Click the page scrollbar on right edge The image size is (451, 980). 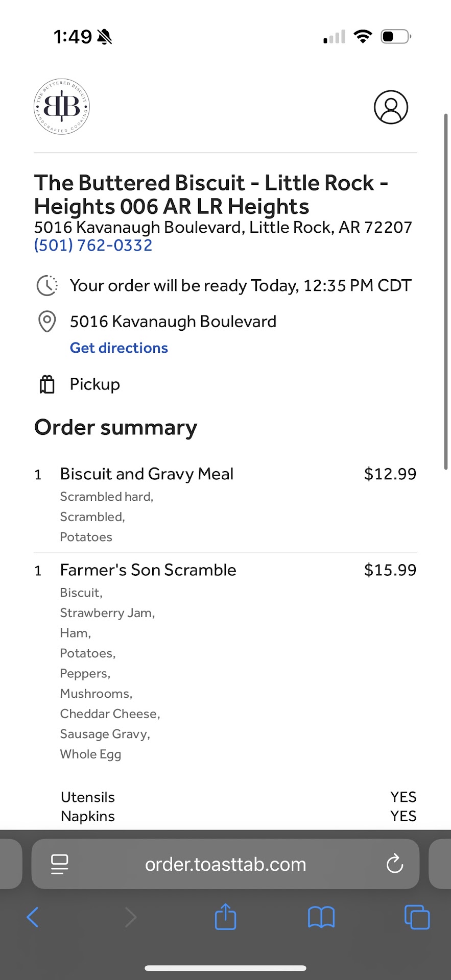click(x=446, y=291)
